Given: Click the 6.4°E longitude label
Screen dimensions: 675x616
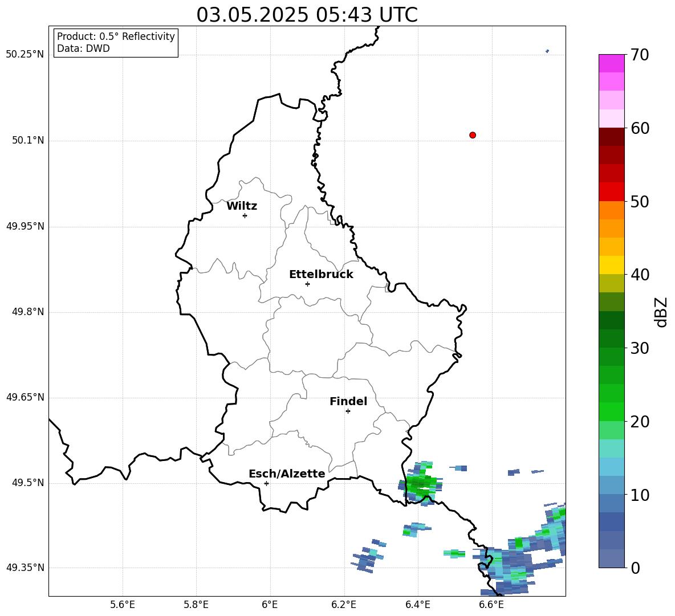Looking at the screenshot, I should 417,605.
